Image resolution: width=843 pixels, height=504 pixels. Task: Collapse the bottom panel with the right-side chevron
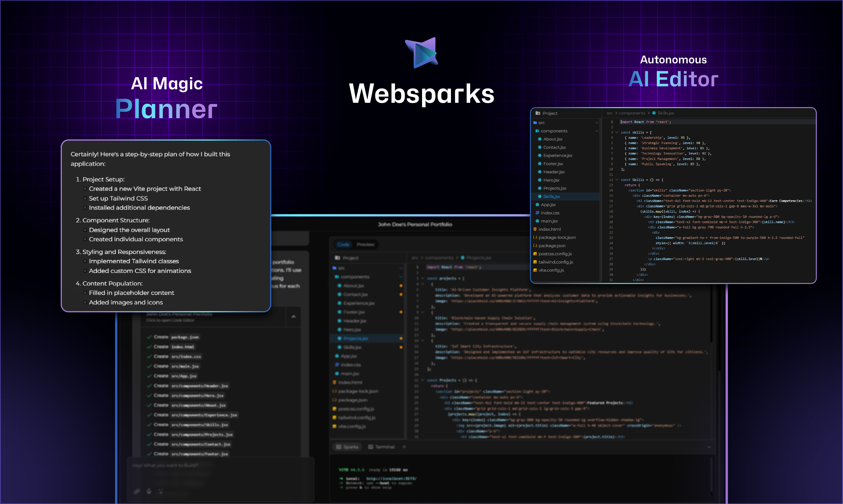tap(709, 447)
